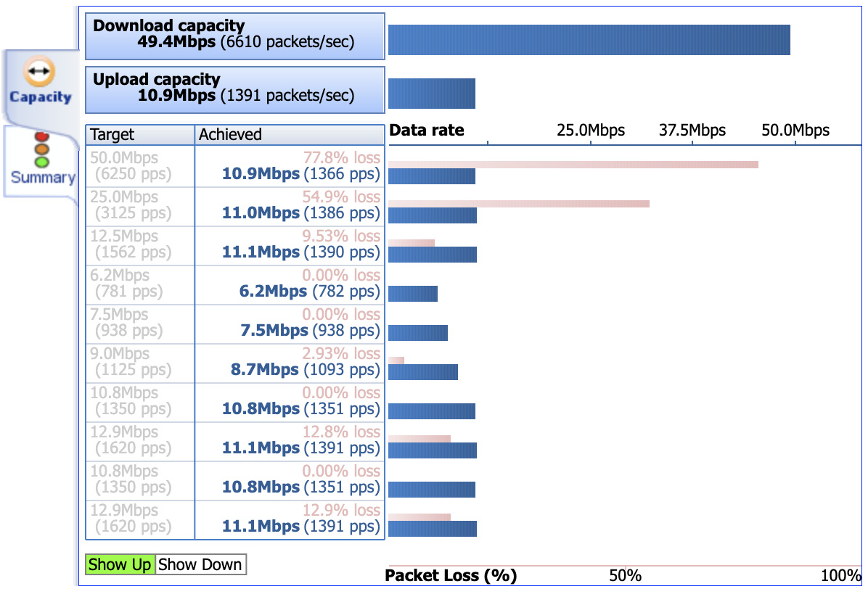Image resolution: width=868 pixels, height=589 pixels.
Task: Click the Capacity double-arrow icon
Action: [39, 71]
